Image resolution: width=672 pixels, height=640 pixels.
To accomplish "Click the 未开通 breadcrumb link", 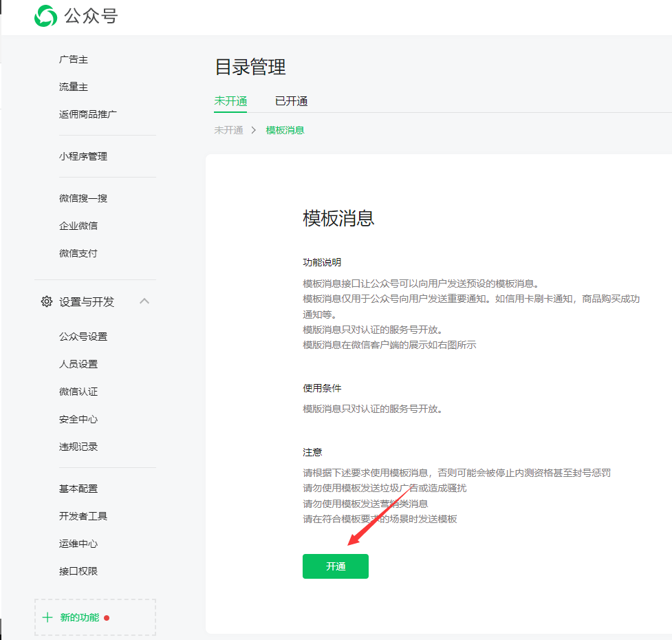I will [228, 130].
